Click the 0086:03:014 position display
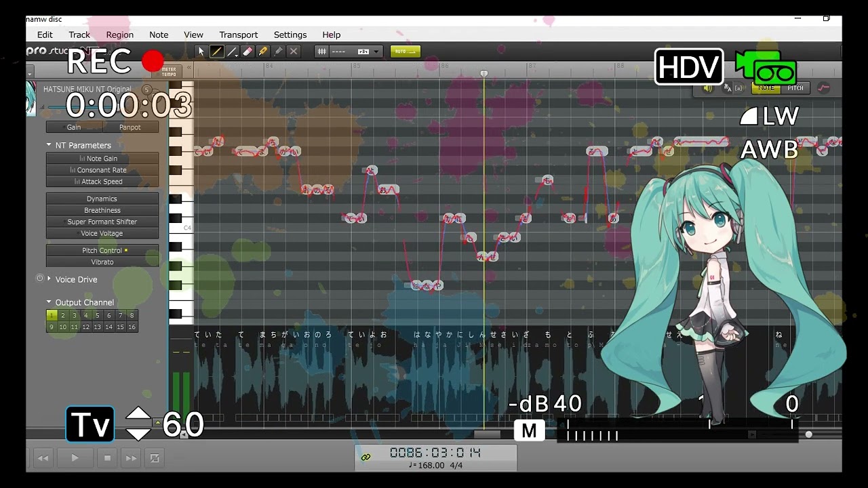 point(435,452)
